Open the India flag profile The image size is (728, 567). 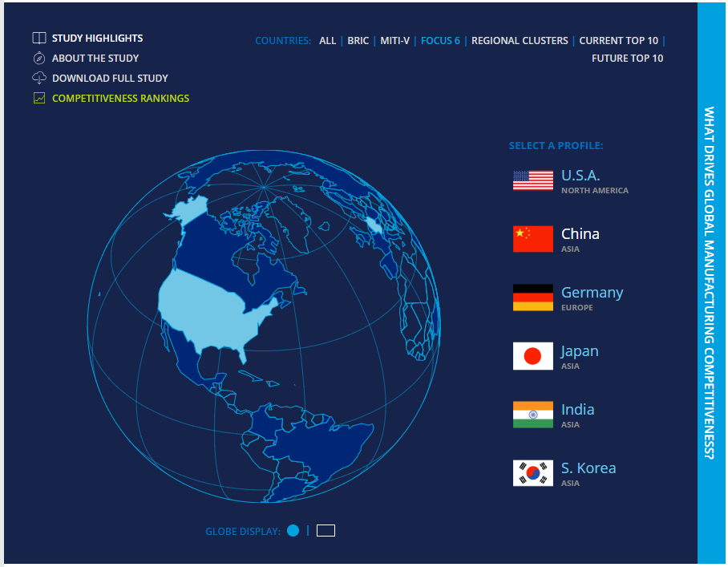(x=533, y=415)
